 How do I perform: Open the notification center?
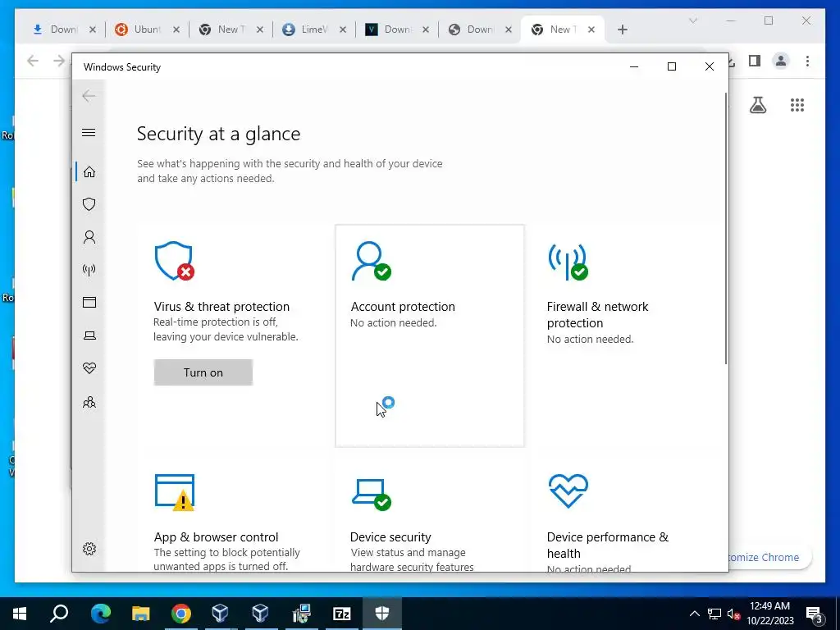coord(815,614)
